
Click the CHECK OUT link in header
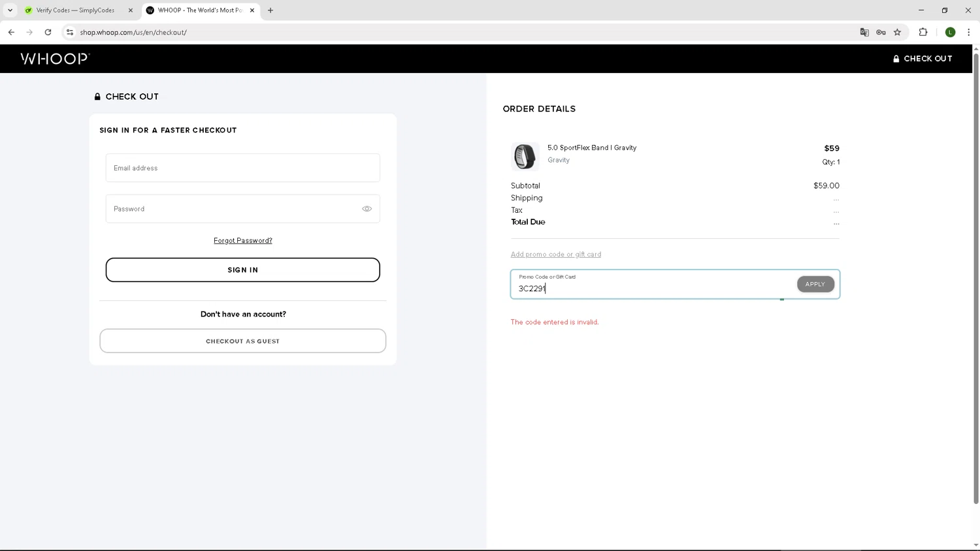923,59
